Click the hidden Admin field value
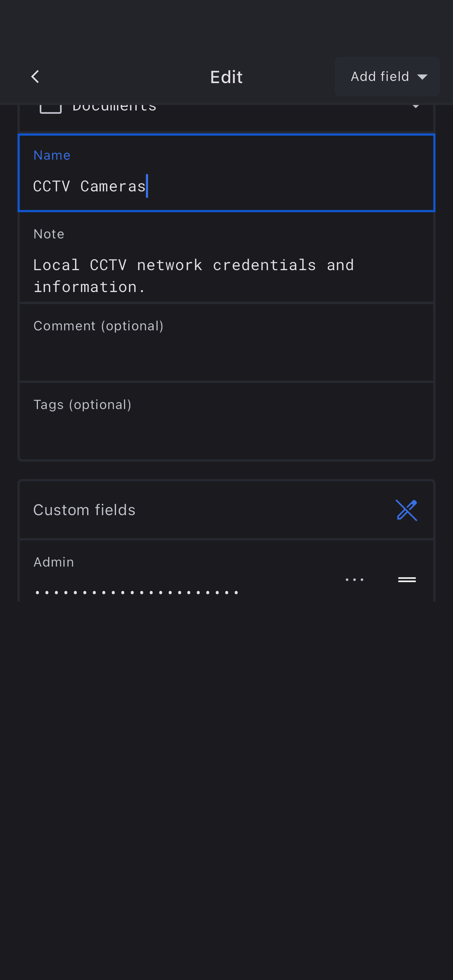453x980 pixels. tap(136, 592)
